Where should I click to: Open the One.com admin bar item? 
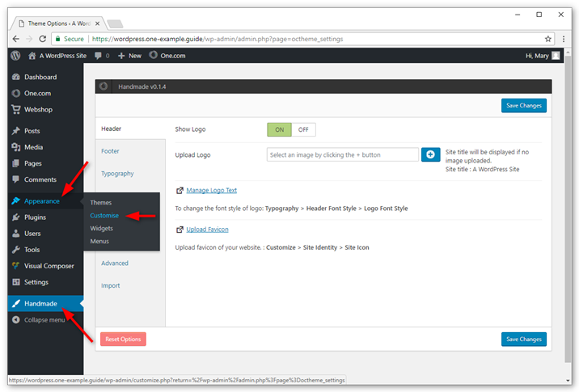167,56
